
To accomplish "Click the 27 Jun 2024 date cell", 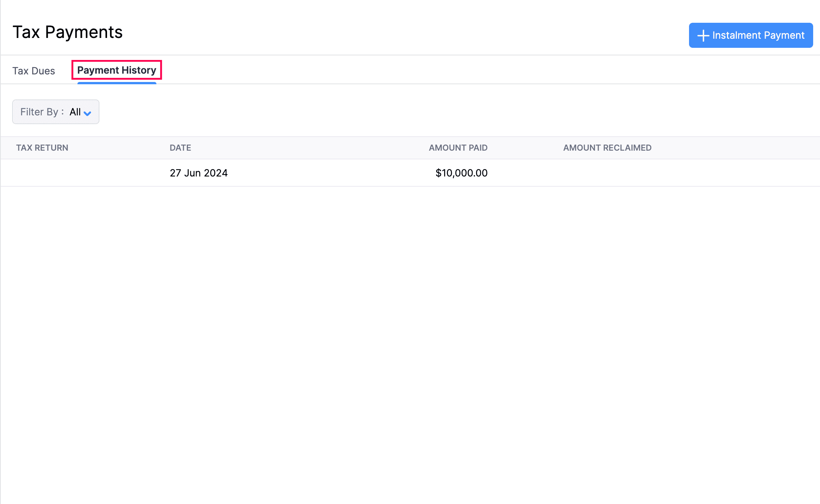I will tap(199, 173).
